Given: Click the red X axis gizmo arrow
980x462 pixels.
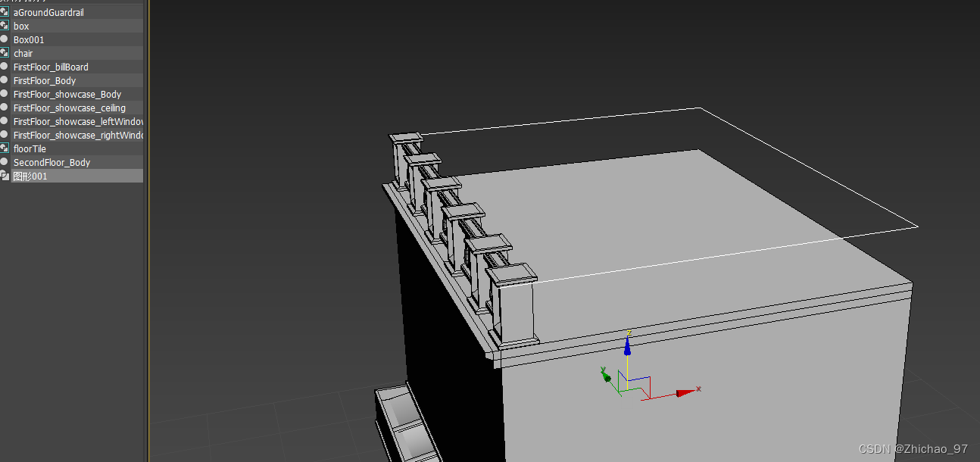Looking at the screenshot, I should 685,392.
